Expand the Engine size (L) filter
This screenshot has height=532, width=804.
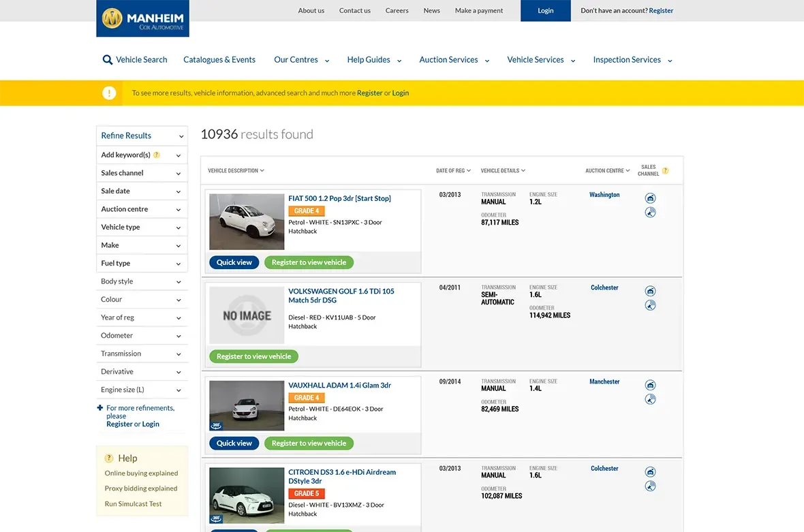(x=142, y=390)
